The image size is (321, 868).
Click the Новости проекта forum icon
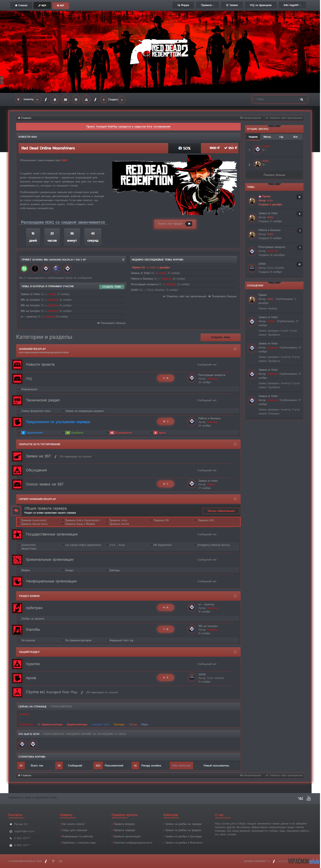point(17,365)
